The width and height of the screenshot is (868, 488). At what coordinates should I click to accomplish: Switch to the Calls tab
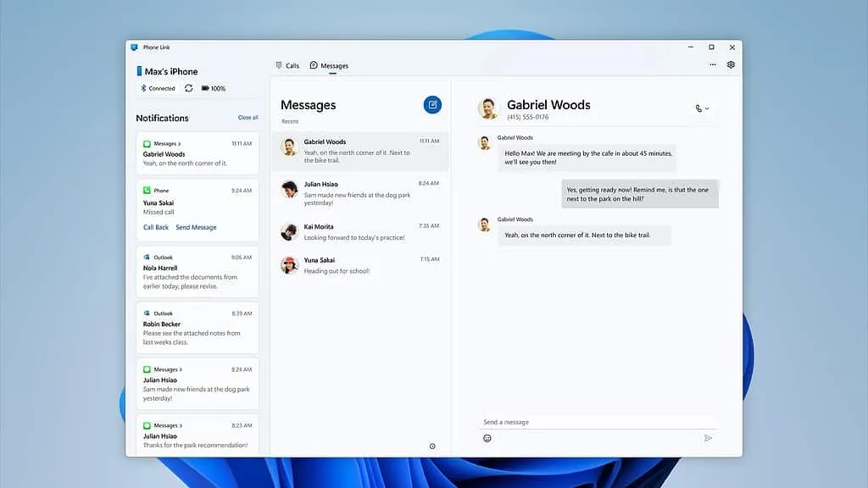[290, 64]
